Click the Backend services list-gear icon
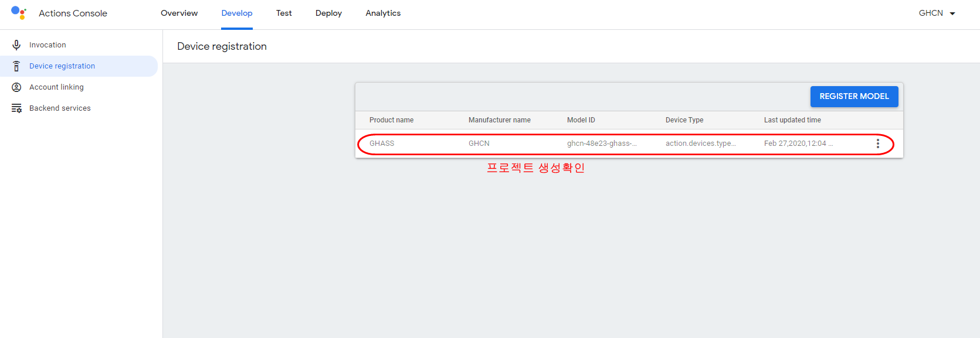This screenshot has height=338, width=980. click(16, 108)
